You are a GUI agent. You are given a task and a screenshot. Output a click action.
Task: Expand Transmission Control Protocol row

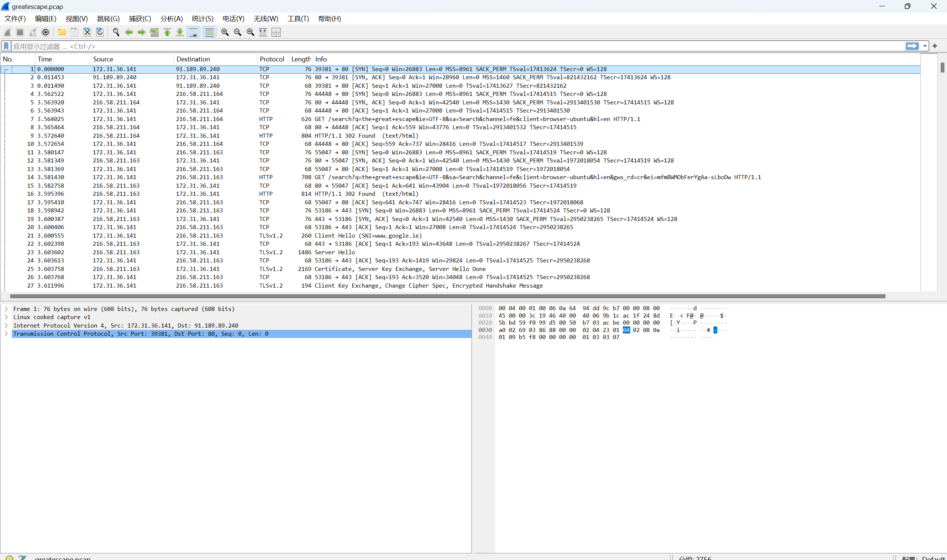[x=6, y=333]
